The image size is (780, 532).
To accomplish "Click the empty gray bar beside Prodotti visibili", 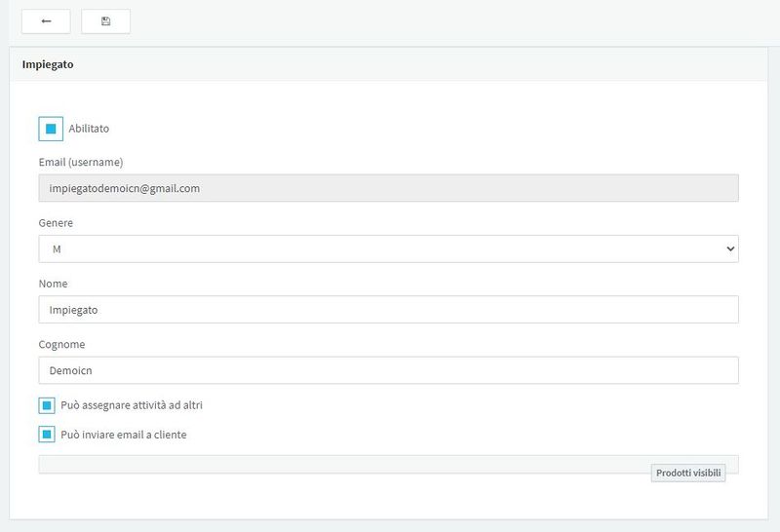I will tap(344, 465).
